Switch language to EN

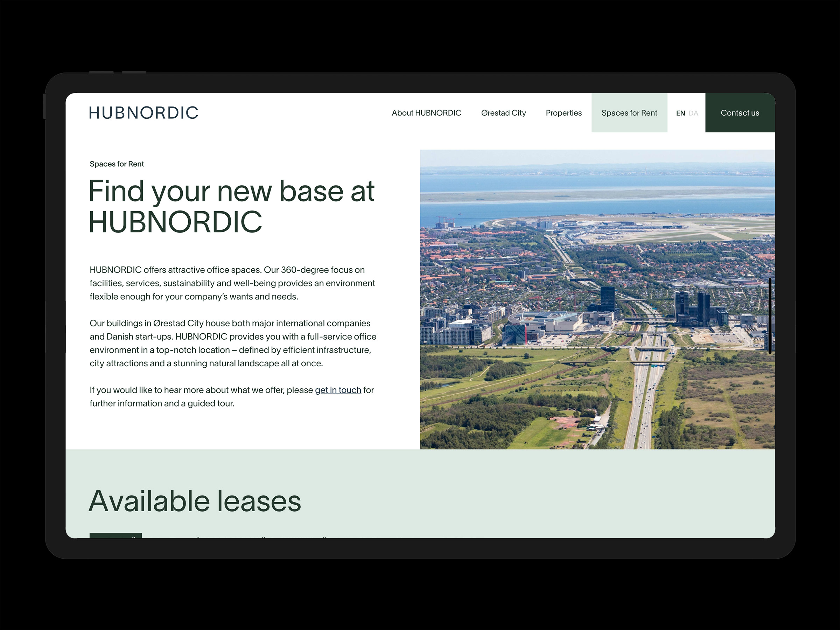tap(680, 113)
